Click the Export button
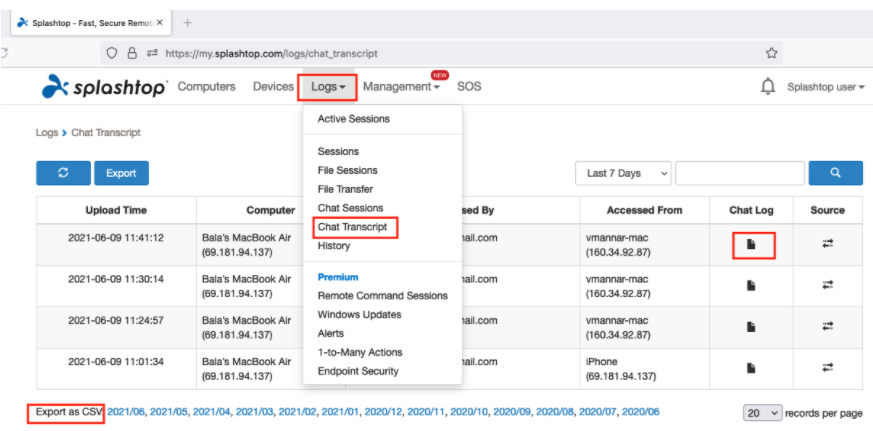The height and width of the screenshot is (431, 873). click(x=121, y=173)
